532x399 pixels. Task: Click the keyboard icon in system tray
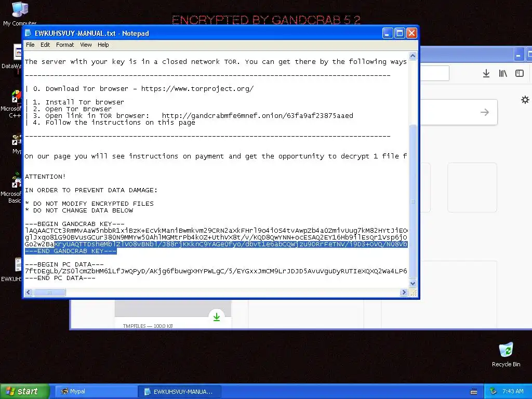pos(474,392)
